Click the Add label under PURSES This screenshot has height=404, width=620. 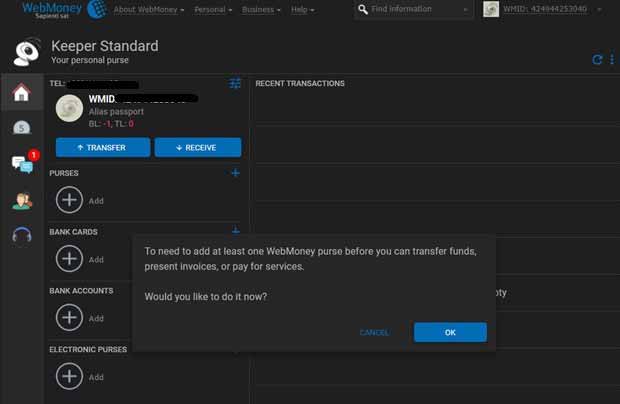[x=96, y=201]
